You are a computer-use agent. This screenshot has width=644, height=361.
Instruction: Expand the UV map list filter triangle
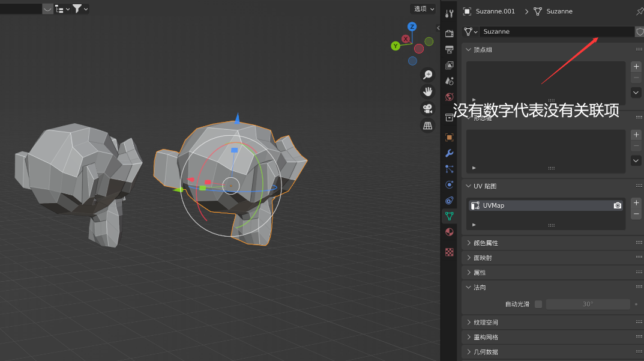click(474, 225)
